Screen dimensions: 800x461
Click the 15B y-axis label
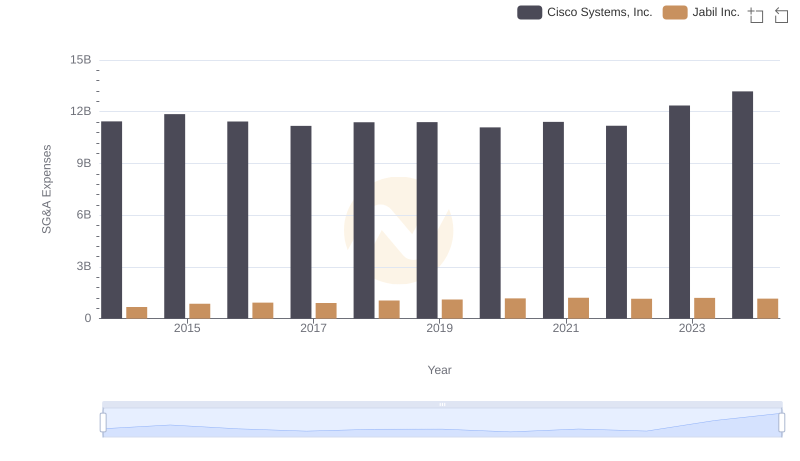[81, 60]
